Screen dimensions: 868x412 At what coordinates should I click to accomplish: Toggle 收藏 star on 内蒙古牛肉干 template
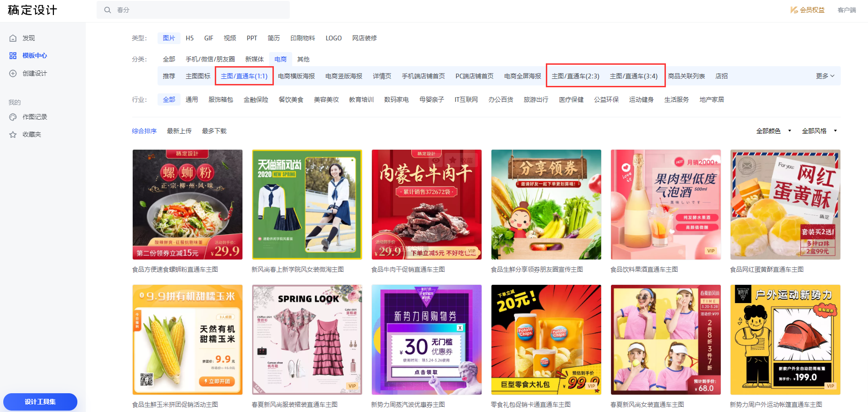coord(453,160)
